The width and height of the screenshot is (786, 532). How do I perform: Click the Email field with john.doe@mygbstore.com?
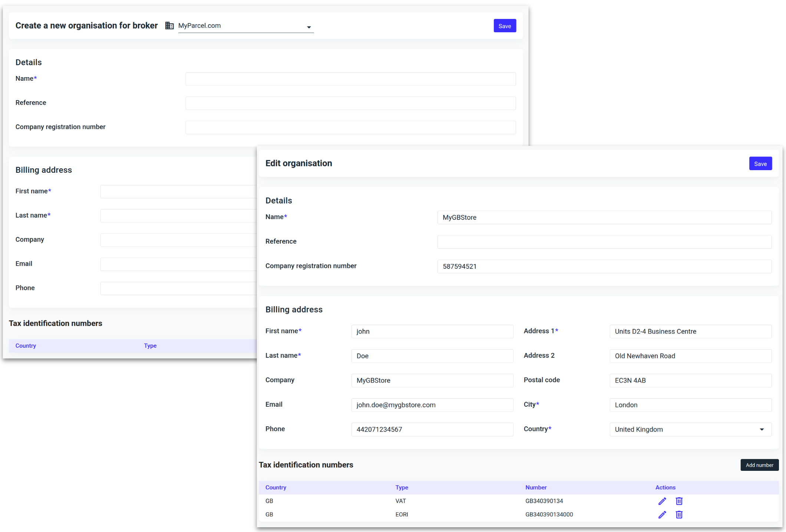point(432,405)
